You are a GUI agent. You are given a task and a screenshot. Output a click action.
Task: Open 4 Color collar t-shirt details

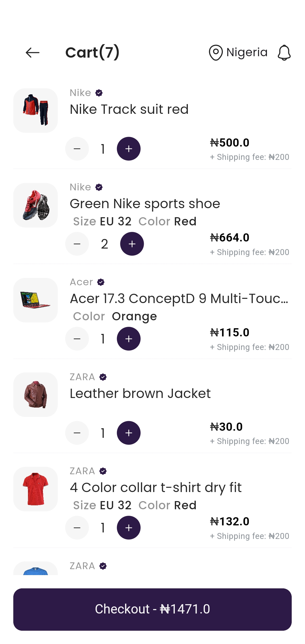[x=156, y=488]
